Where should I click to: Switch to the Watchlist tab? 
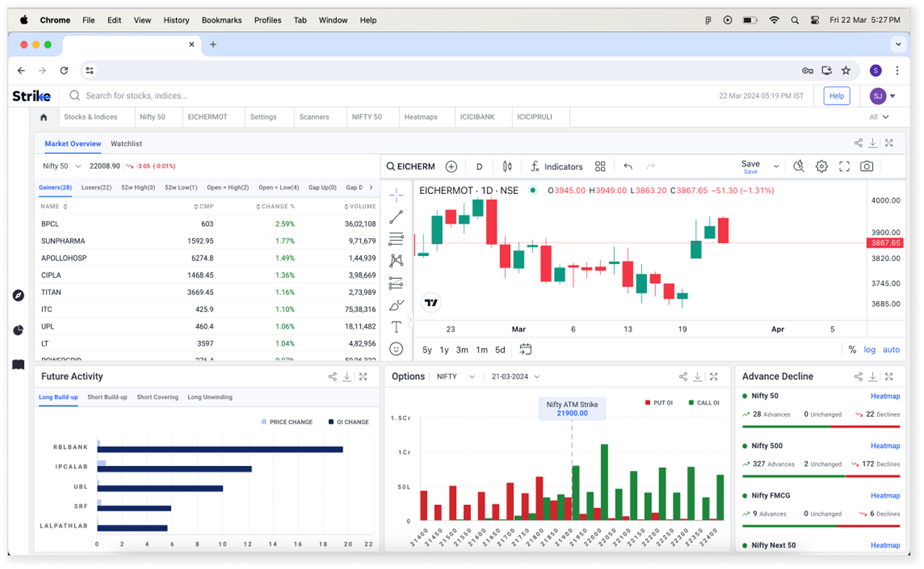tap(126, 144)
